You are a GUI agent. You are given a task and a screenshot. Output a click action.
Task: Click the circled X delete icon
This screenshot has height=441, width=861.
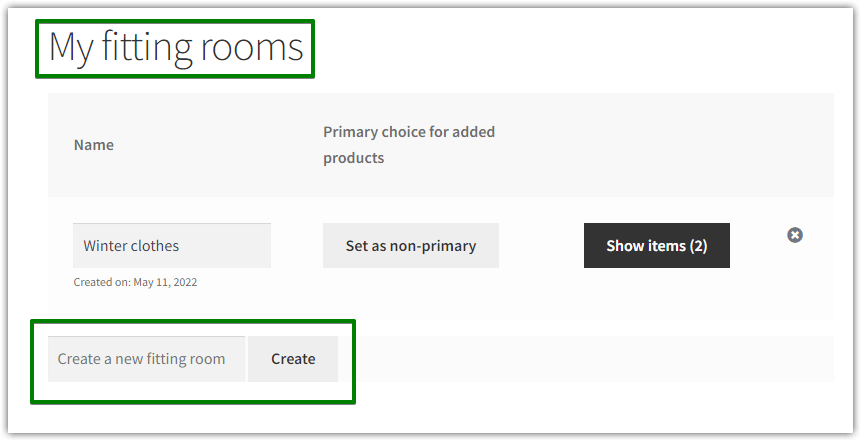tap(795, 235)
